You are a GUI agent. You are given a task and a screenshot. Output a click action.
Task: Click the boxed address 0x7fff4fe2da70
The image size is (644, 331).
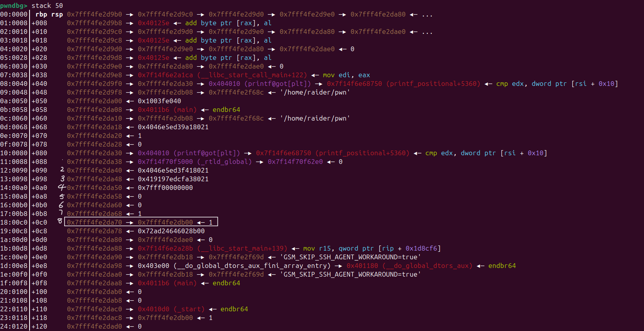pos(95,222)
